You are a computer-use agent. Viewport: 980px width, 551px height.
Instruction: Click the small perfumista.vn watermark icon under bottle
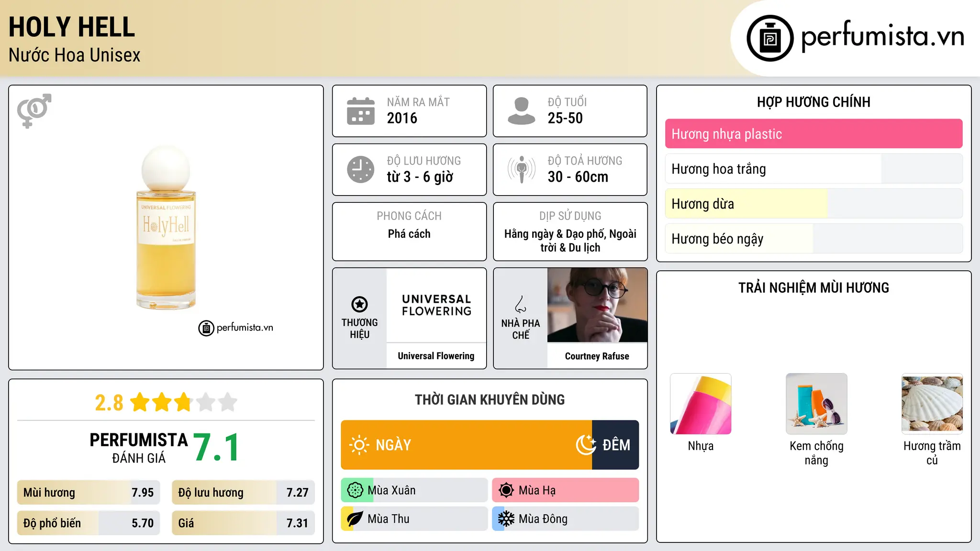[x=206, y=328]
